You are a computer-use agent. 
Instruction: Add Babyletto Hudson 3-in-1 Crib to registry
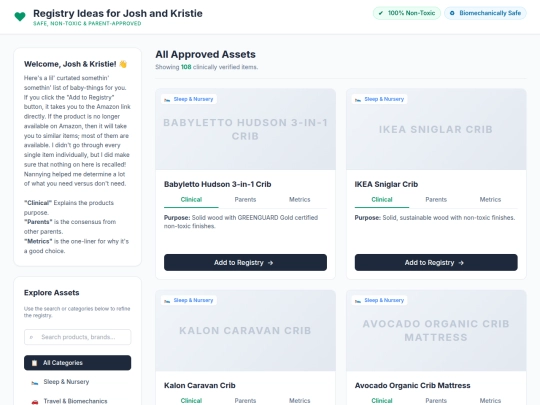click(x=245, y=262)
